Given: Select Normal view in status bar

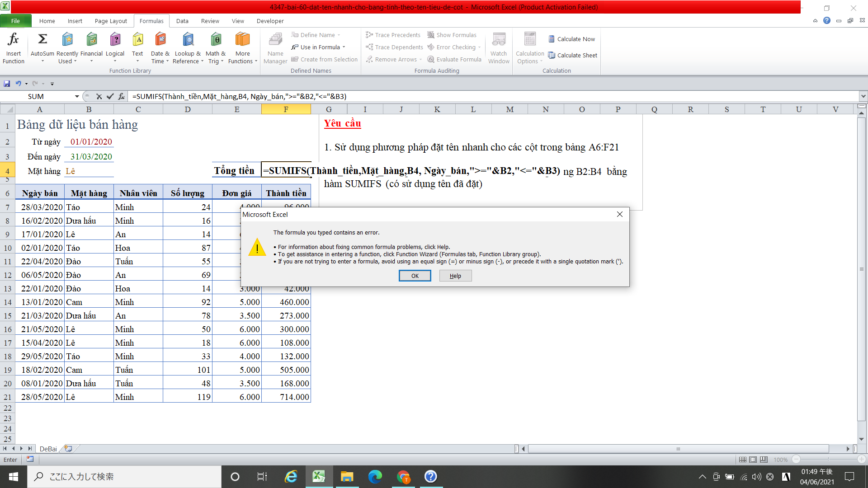Looking at the screenshot, I should pyautogui.click(x=742, y=460).
